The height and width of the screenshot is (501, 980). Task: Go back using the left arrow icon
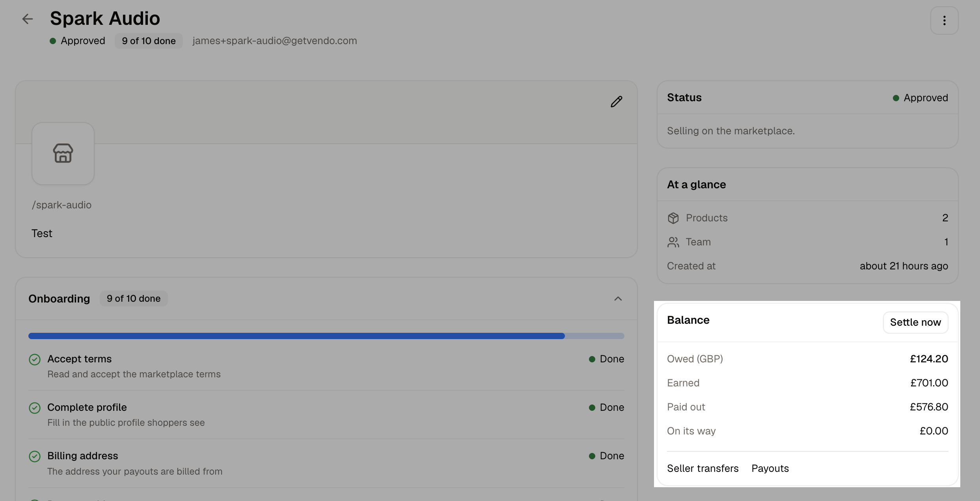click(x=27, y=19)
